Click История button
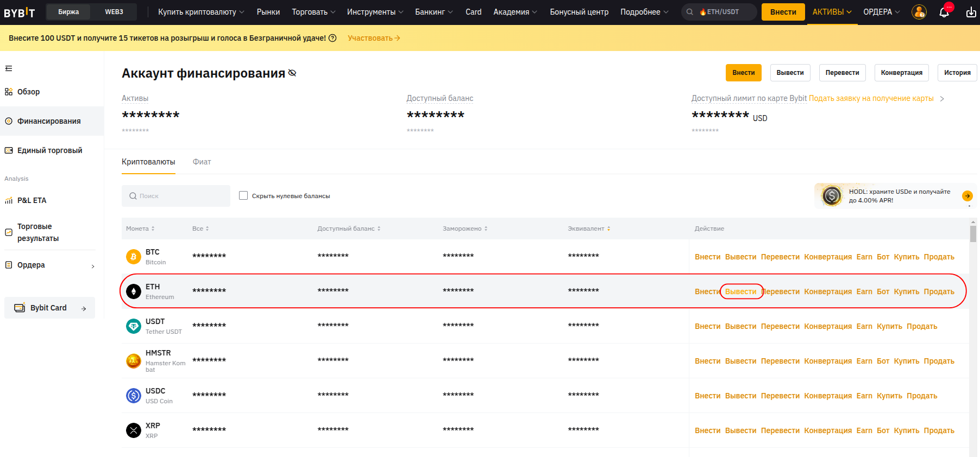980x457 pixels. coord(957,73)
